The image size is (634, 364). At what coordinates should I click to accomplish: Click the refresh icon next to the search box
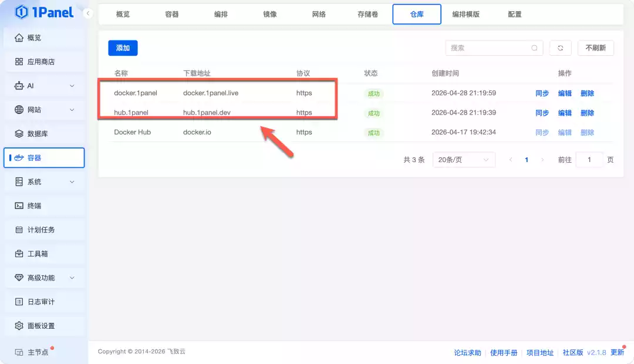560,48
